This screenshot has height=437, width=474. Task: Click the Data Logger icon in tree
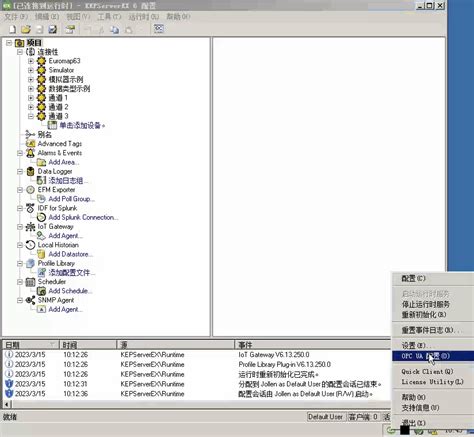click(30, 171)
